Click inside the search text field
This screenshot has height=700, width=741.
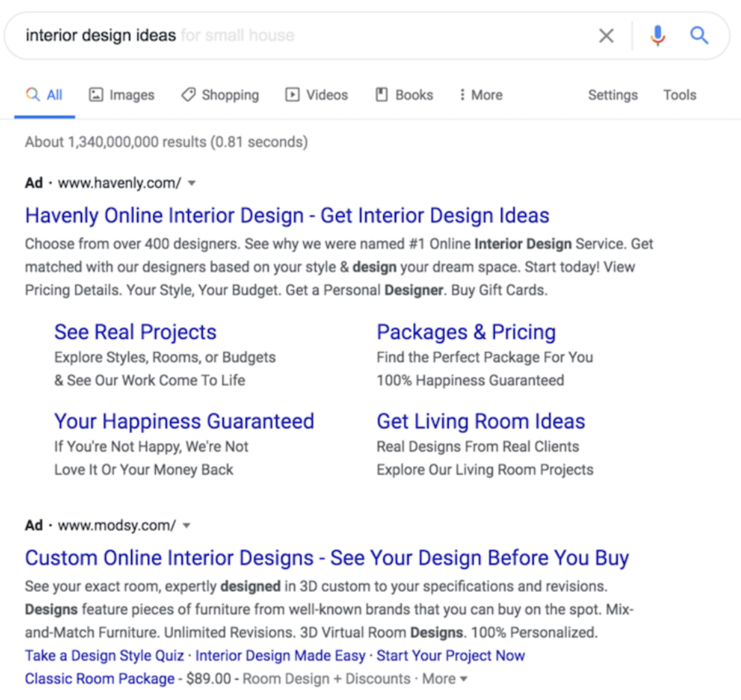(307, 36)
